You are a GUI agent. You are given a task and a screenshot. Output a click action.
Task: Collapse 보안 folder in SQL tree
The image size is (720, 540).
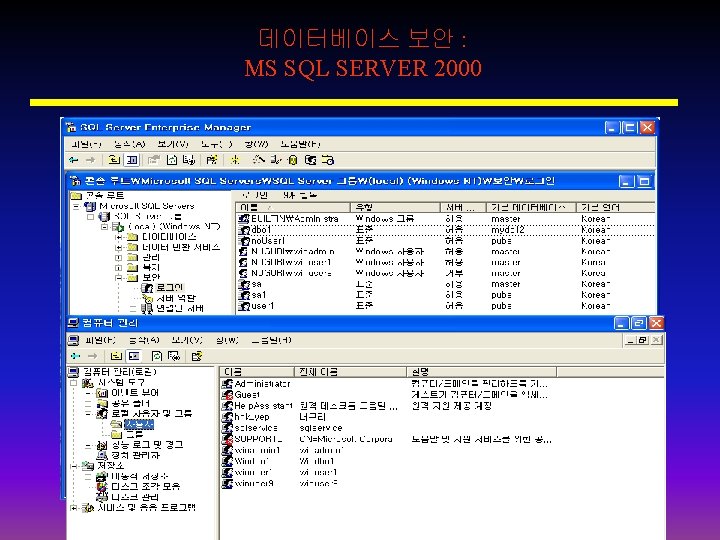118,278
